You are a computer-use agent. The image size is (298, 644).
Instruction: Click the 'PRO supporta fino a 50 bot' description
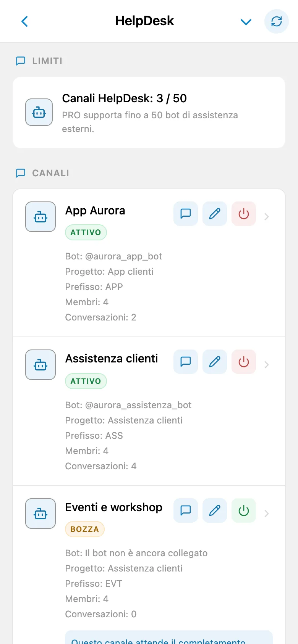tap(150, 122)
